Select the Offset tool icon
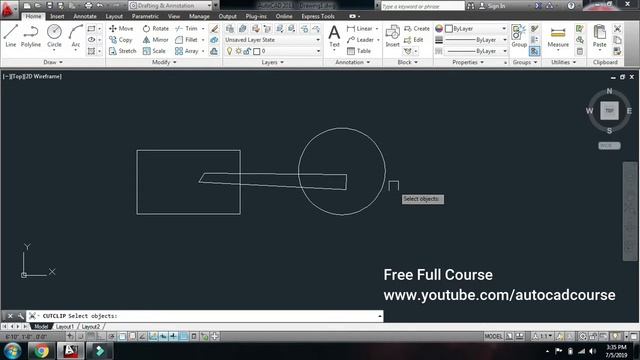 pos(214,51)
